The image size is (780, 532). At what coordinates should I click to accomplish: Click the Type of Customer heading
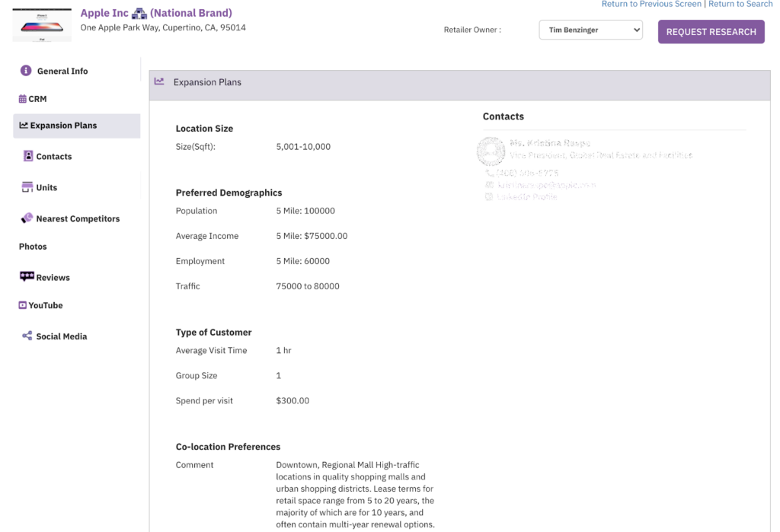pyautogui.click(x=213, y=333)
